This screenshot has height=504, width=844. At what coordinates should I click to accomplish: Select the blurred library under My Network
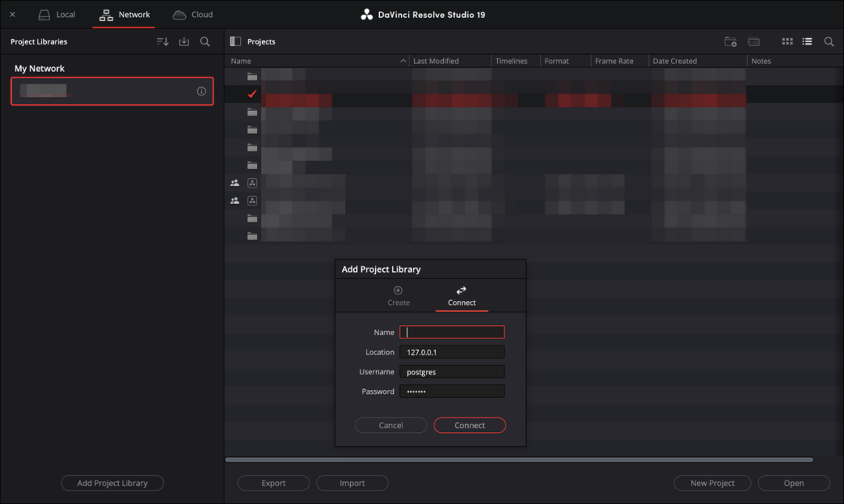pyautogui.click(x=112, y=91)
